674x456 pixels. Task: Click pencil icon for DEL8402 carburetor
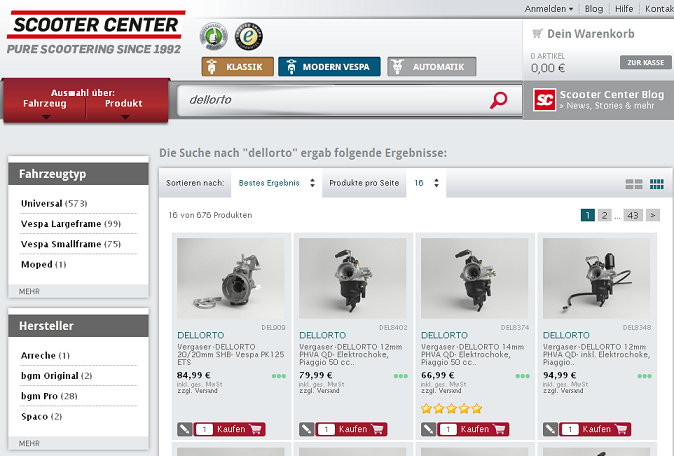point(306,429)
